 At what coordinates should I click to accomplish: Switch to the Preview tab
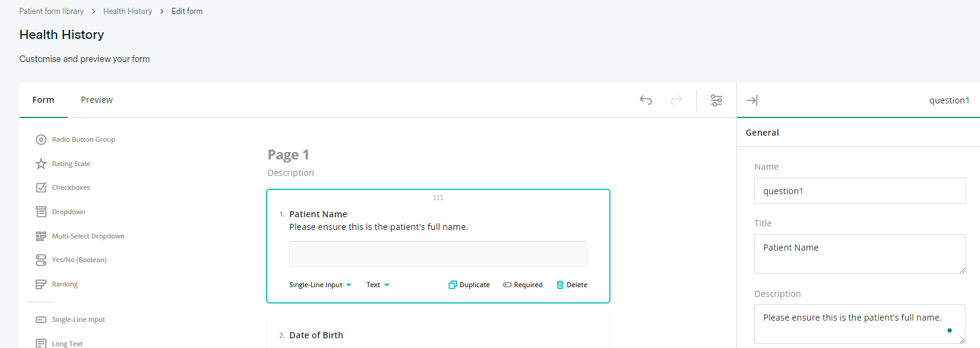click(97, 100)
